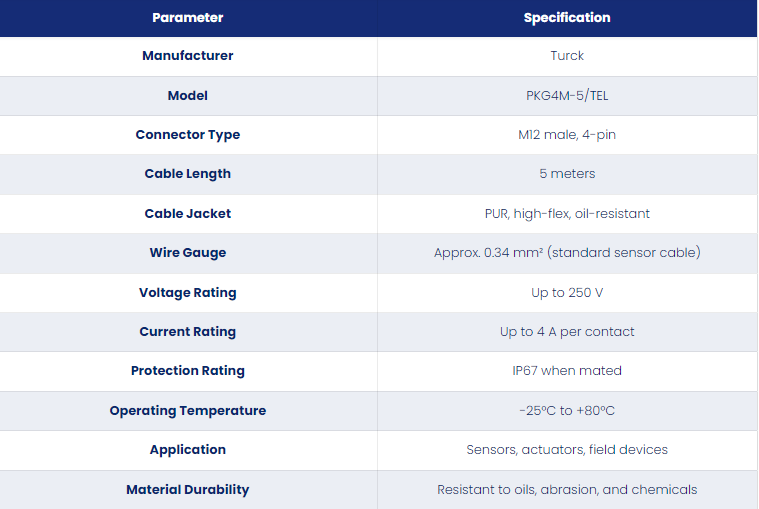759x509 pixels.
Task: Click the Specification column header
Action: click(x=567, y=18)
